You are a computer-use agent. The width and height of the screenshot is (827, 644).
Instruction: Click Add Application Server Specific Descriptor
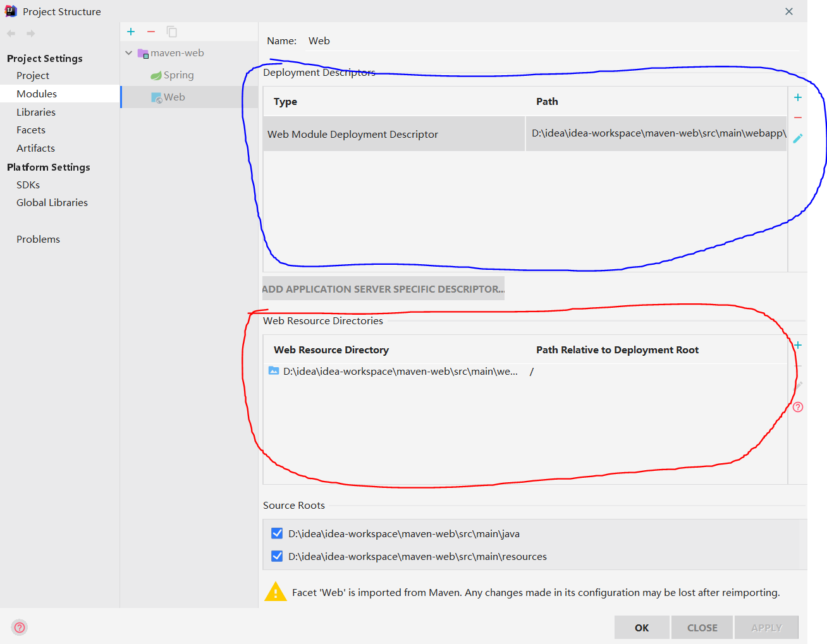click(x=383, y=289)
